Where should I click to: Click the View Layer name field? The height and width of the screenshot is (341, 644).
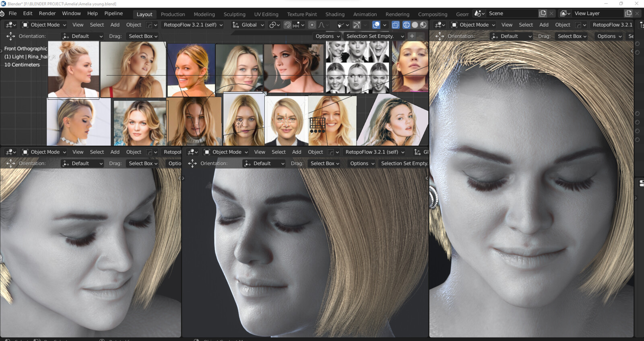(x=598, y=13)
